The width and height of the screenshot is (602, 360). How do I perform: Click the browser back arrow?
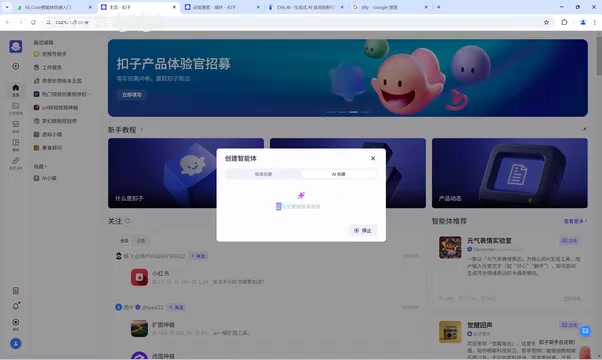tap(8, 22)
